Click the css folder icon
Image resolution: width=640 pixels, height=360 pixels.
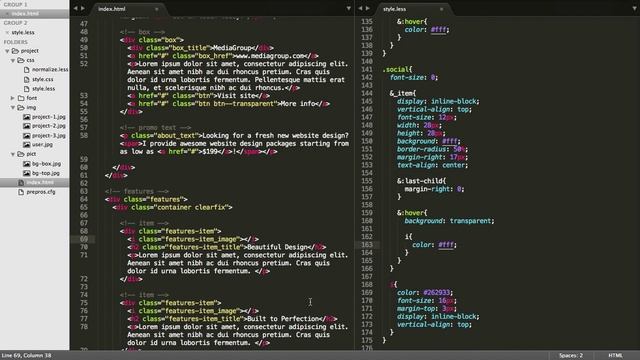pos(21,60)
